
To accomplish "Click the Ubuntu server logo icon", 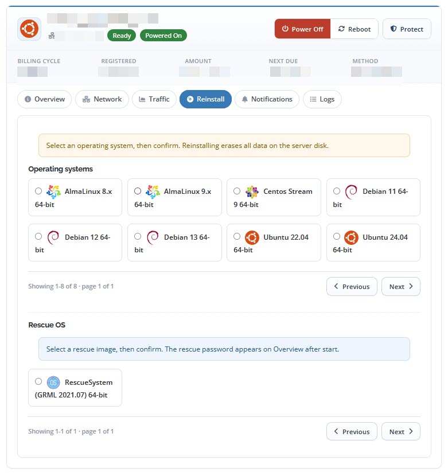I will coord(29,29).
